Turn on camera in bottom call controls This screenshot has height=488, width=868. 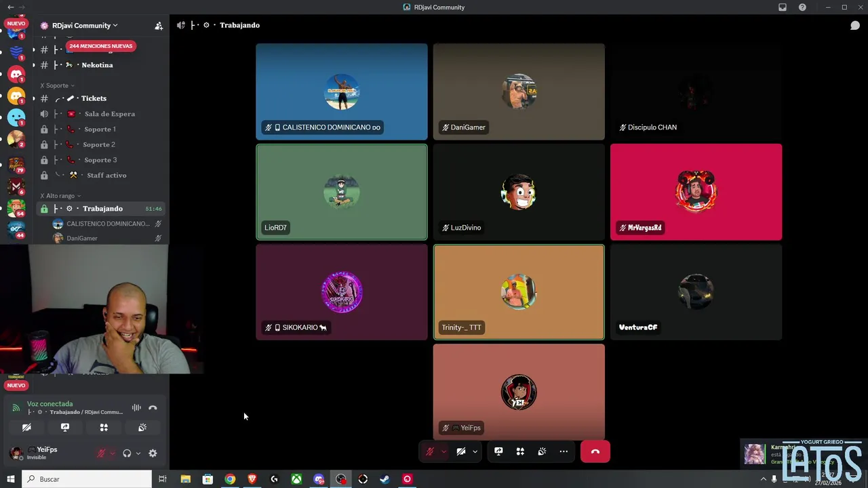tap(461, 451)
